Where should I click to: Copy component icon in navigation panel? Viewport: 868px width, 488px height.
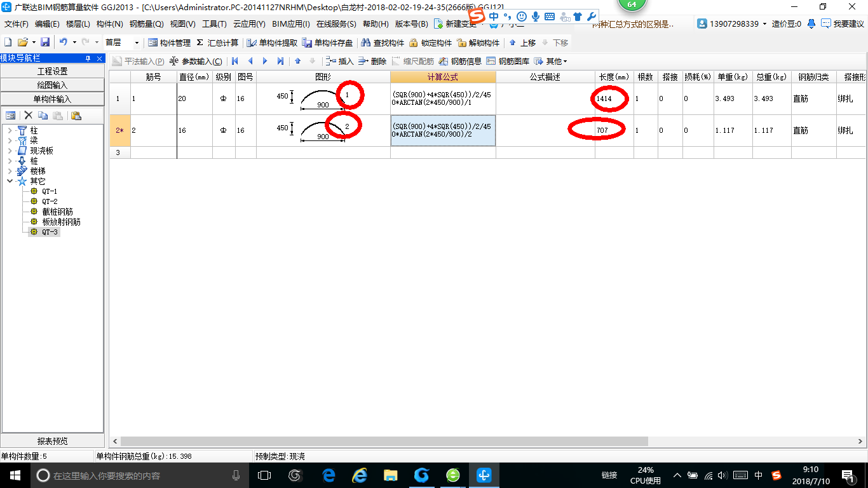43,116
